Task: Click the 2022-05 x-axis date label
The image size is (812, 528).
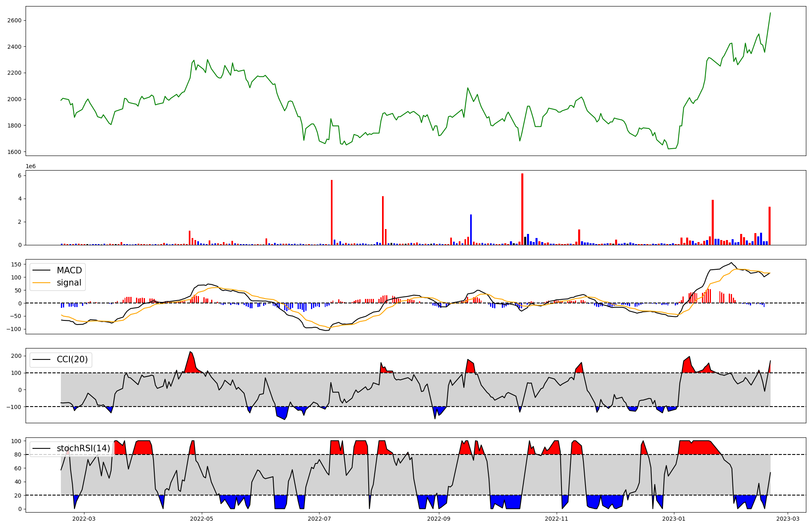Action: 201,519
